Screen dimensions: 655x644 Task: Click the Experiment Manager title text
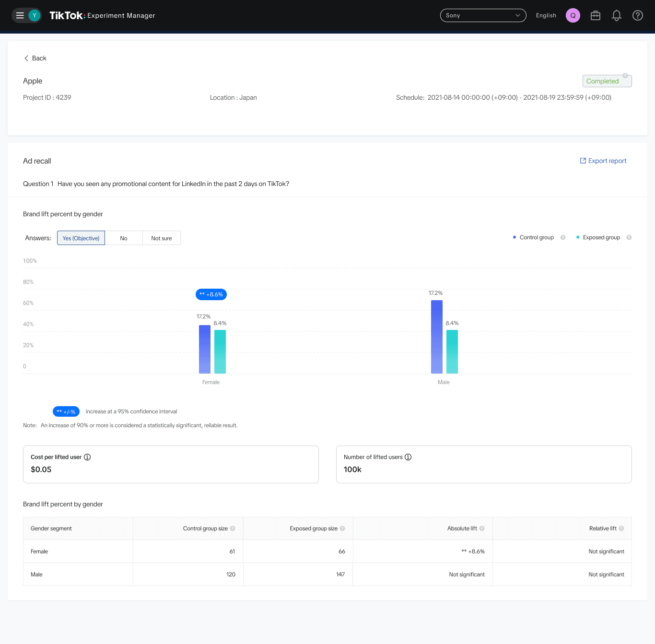[x=121, y=15]
